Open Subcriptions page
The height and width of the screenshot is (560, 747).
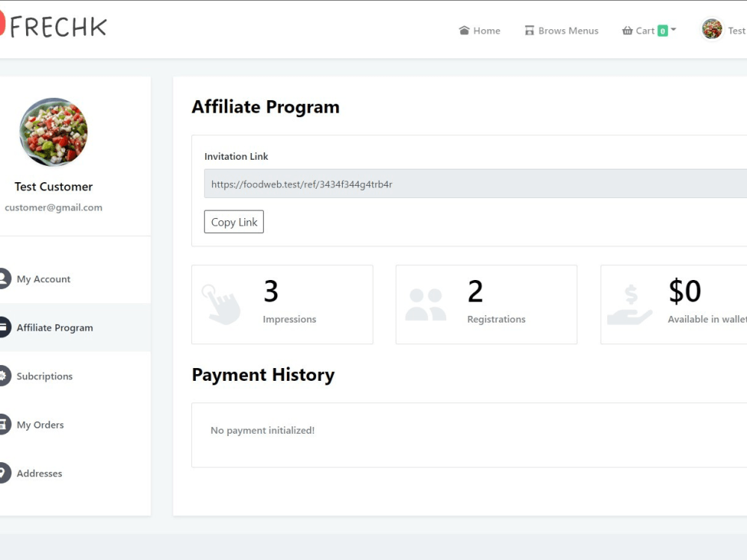pos(45,376)
